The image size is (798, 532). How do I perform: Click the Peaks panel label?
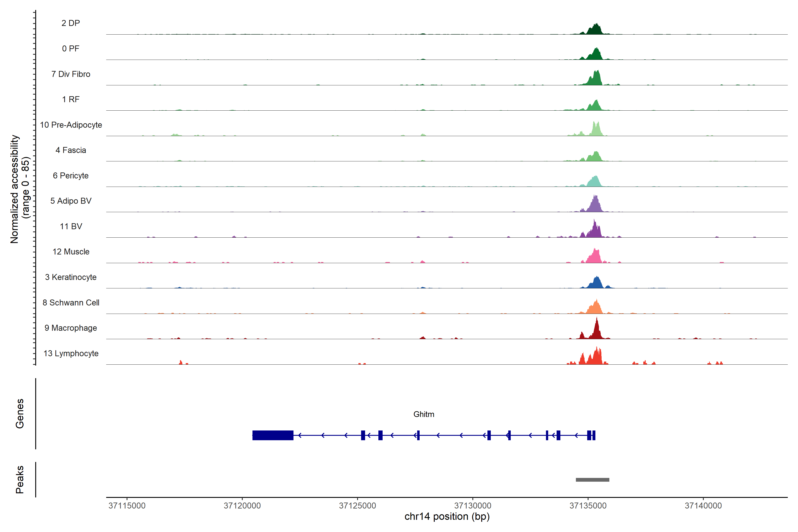20,479
